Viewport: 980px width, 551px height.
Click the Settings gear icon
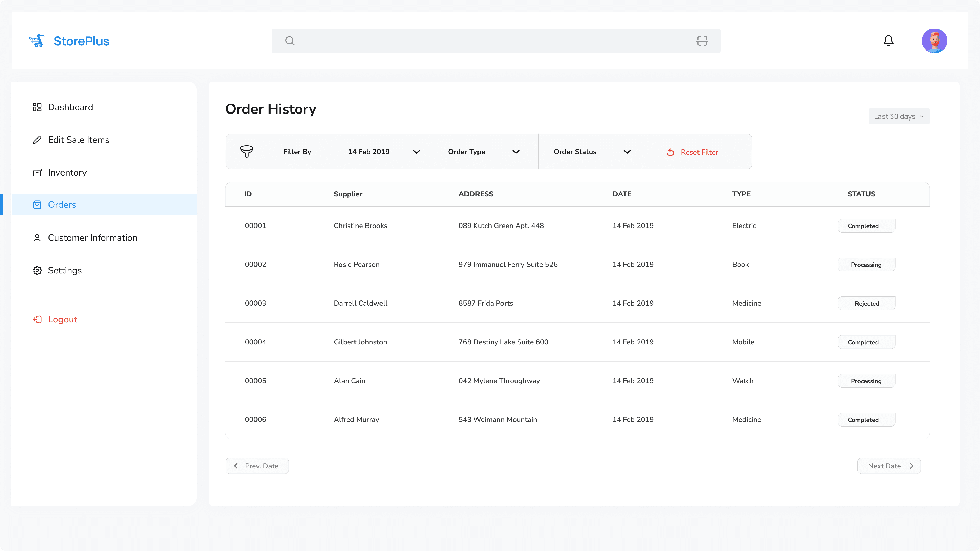pos(37,270)
